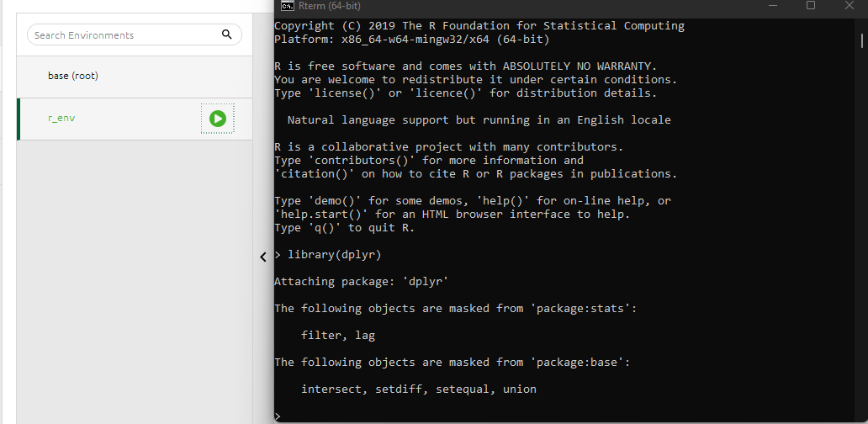
Task: Click the Copyright line in the console
Action: (479, 25)
